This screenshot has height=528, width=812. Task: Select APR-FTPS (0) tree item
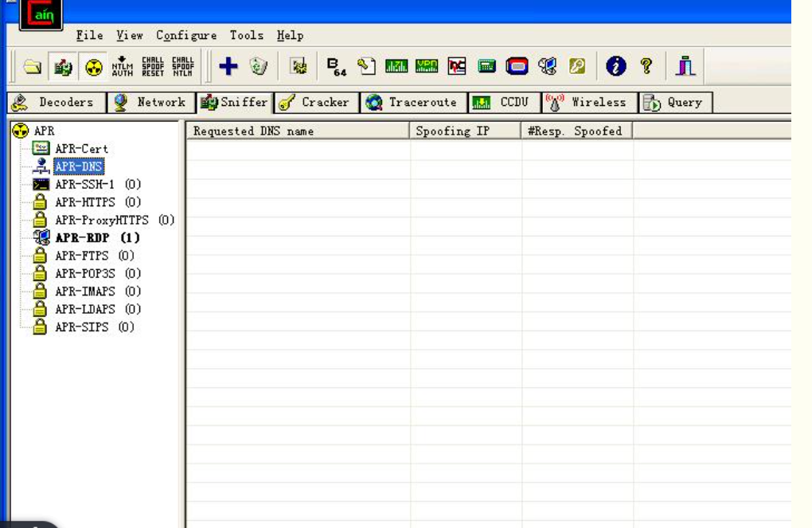tap(94, 256)
